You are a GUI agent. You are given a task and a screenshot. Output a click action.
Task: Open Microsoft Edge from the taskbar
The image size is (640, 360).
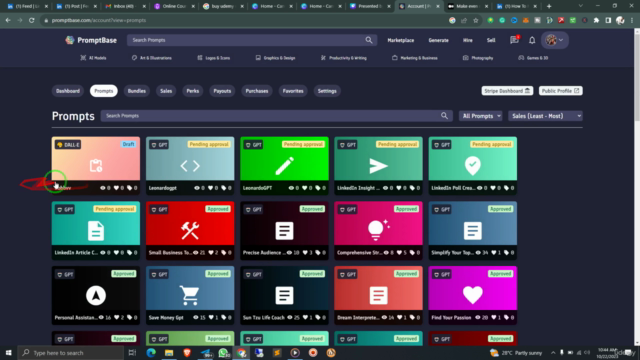click(x=151, y=353)
